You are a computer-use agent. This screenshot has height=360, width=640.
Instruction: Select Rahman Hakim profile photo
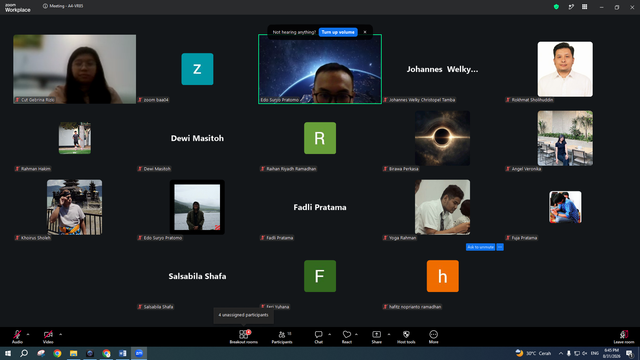(x=75, y=138)
